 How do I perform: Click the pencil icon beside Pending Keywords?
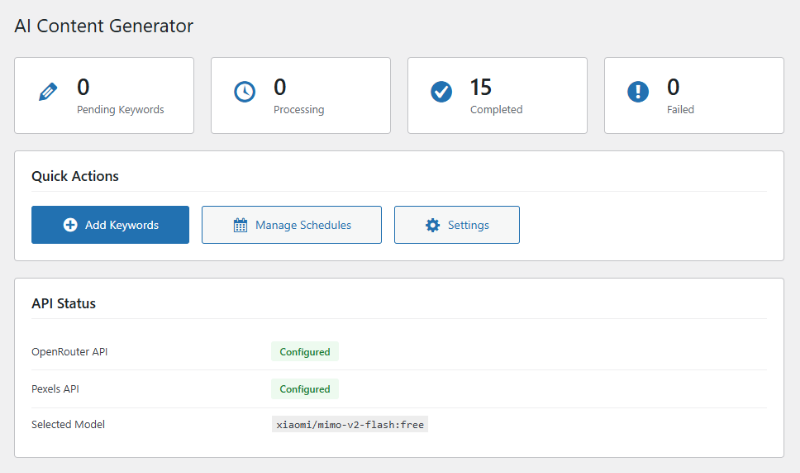tap(48, 92)
